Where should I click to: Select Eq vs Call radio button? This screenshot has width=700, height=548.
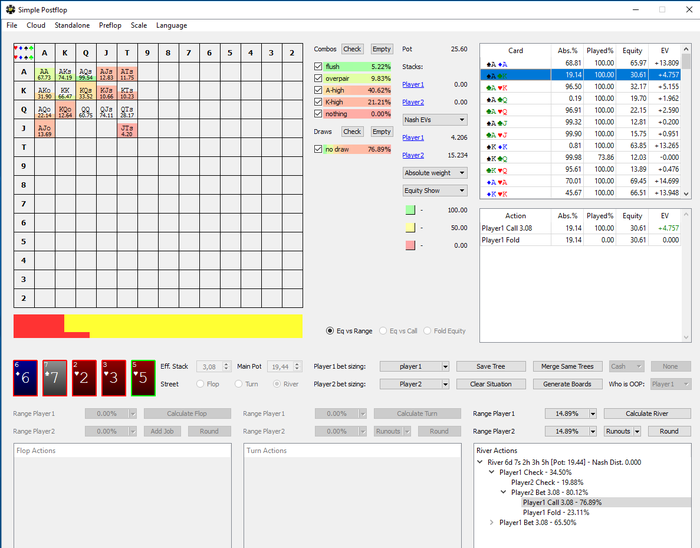tap(383, 331)
